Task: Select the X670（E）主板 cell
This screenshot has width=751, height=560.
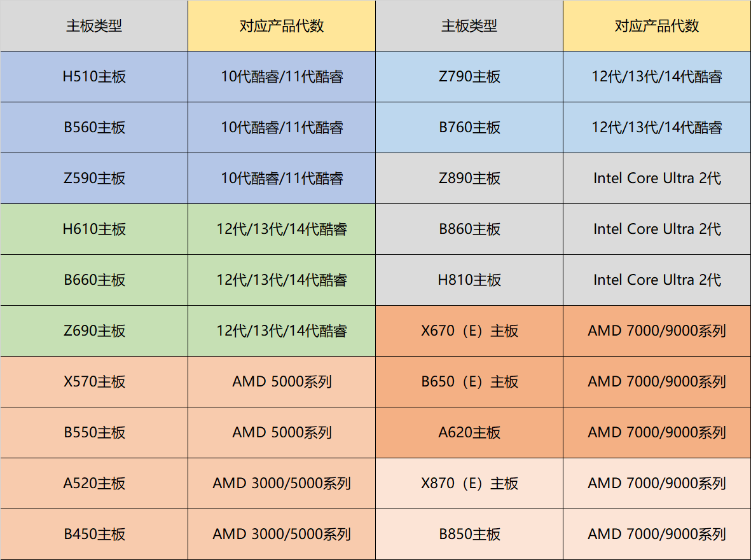Action: click(469, 331)
